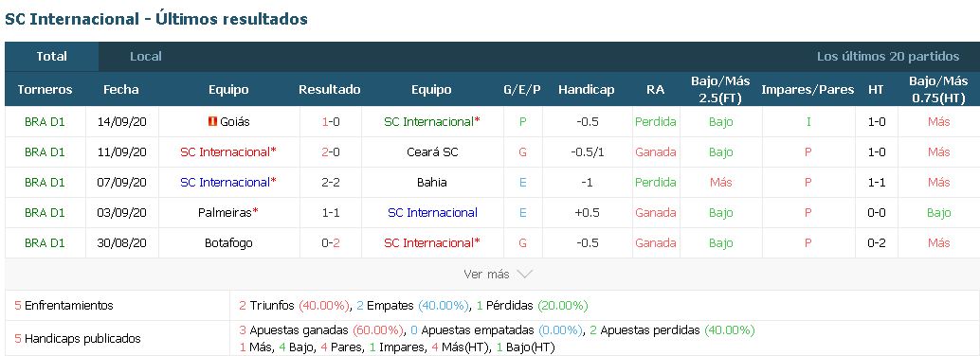
Task: Expand results with the Ver más chevron
Action: pos(524,275)
